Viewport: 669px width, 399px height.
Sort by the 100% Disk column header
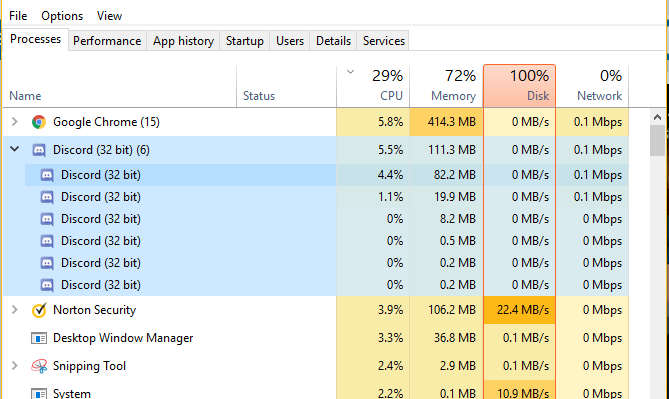[519, 86]
